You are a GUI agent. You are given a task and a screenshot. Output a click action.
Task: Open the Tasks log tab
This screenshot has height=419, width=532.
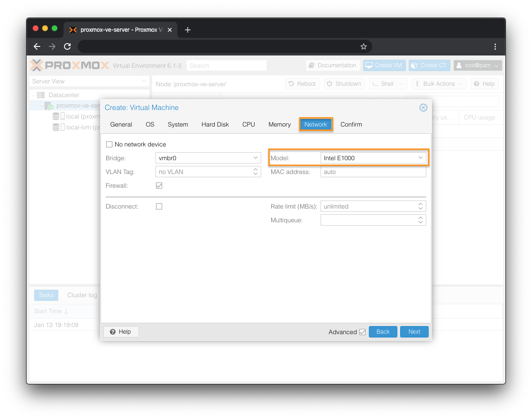coord(46,295)
